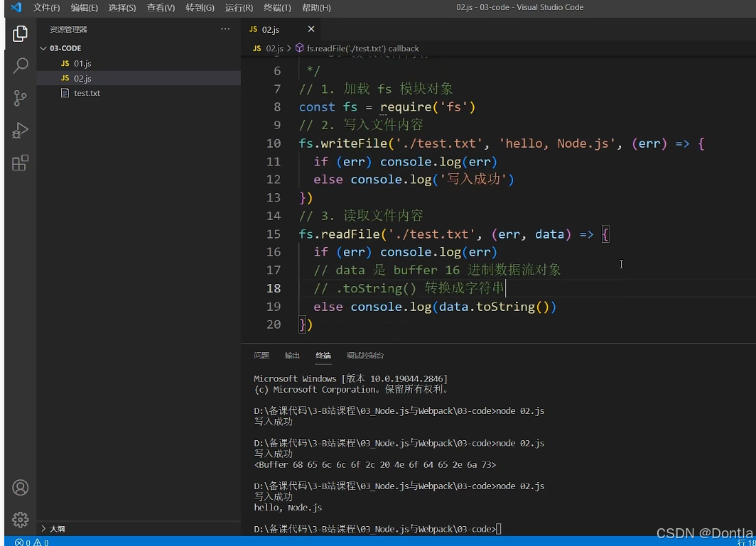This screenshot has height=546, width=756.
Task: Click comment '// 3. 读取文件内容' on line 14
Action: tap(361, 215)
